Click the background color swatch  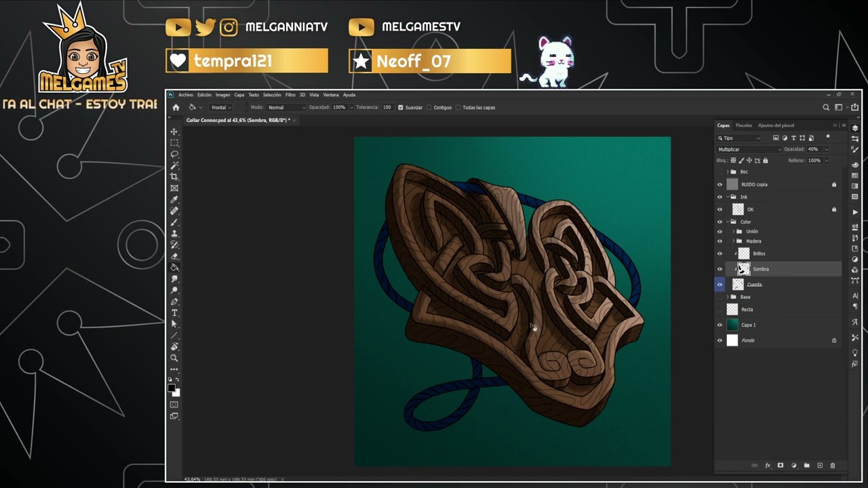pos(176,392)
